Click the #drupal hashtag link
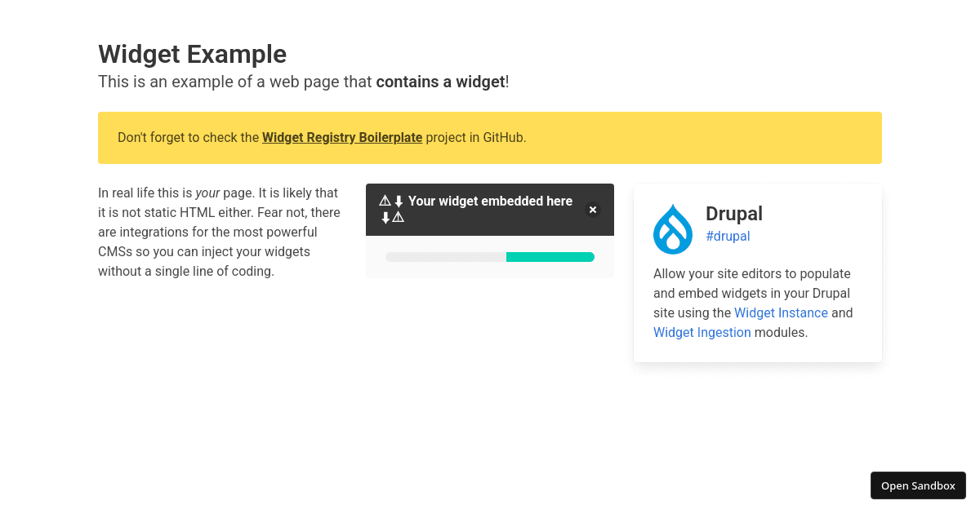The image size is (980, 514). point(728,236)
